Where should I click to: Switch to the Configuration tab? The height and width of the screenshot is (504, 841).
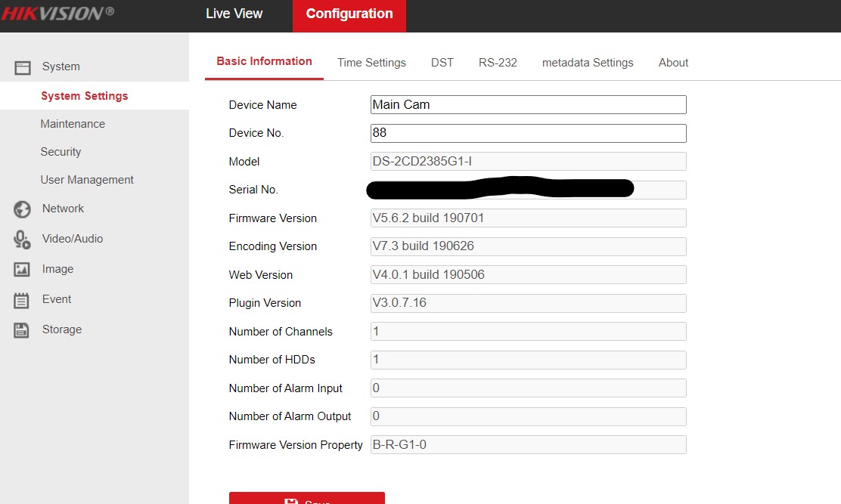pos(349,14)
